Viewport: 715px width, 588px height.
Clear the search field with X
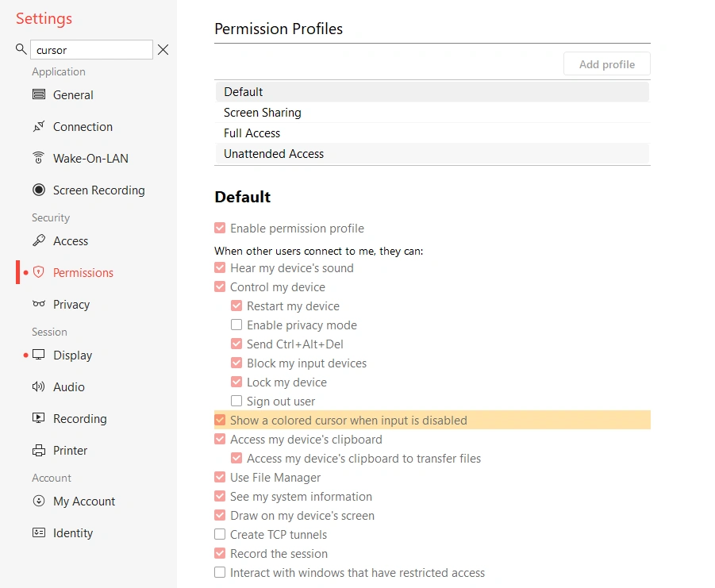click(x=163, y=50)
